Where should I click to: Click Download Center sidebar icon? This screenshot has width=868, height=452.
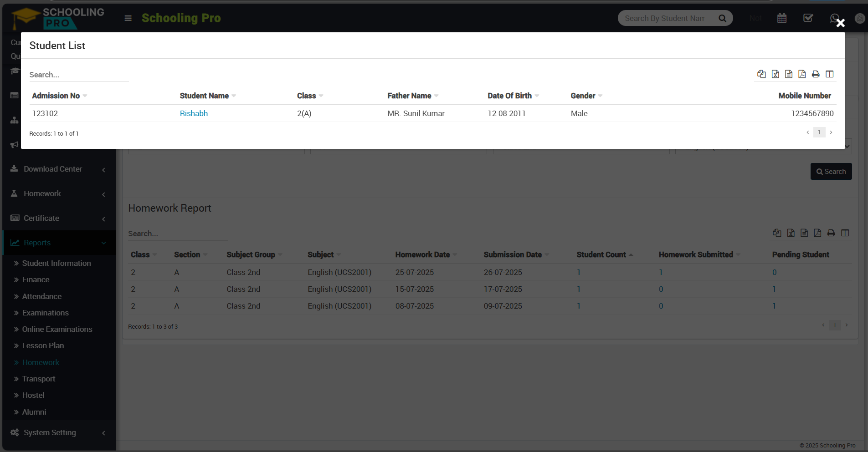(x=14, y=168)
